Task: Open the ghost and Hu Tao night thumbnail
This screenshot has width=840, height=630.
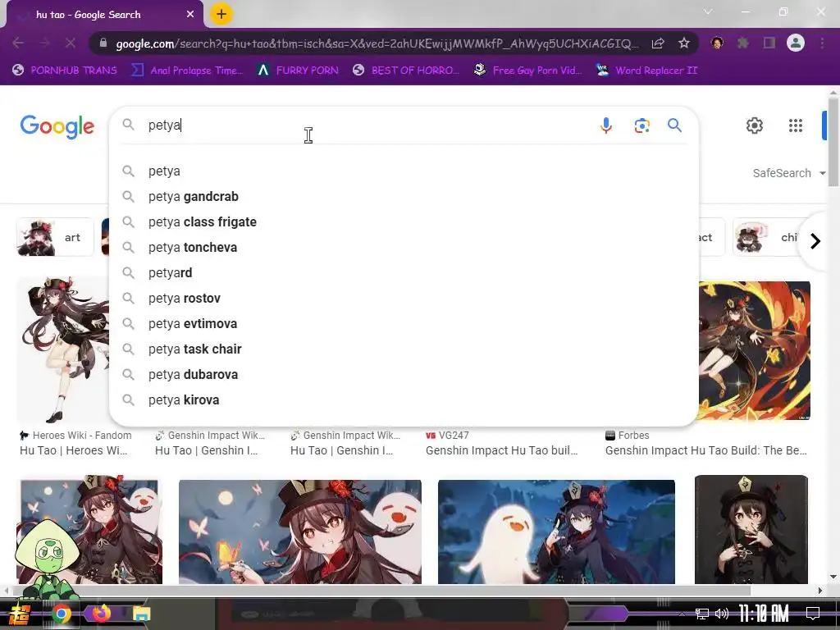Action: pyautogui.click(x=556, y=532)
